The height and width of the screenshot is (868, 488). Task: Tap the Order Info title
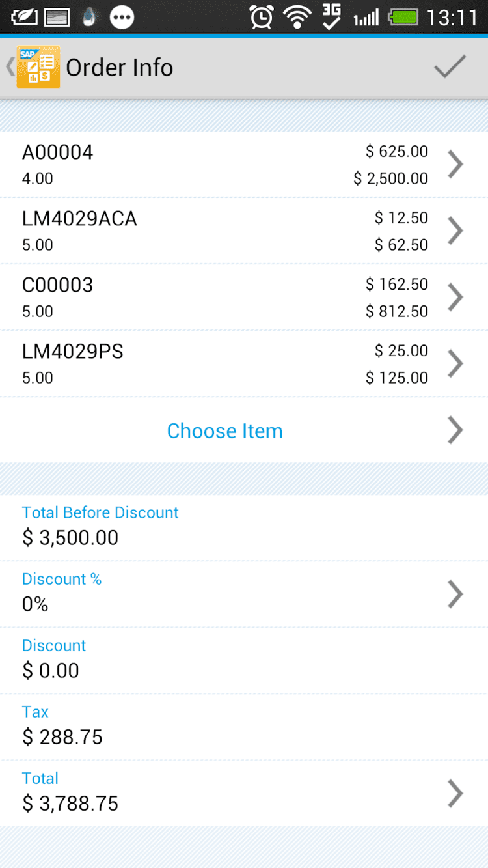point(120,68)
